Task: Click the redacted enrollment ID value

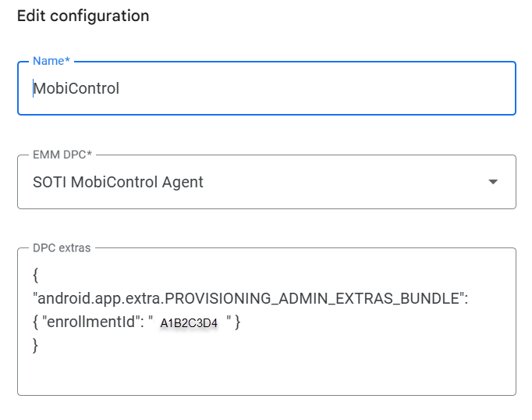Action: [189, 322]
